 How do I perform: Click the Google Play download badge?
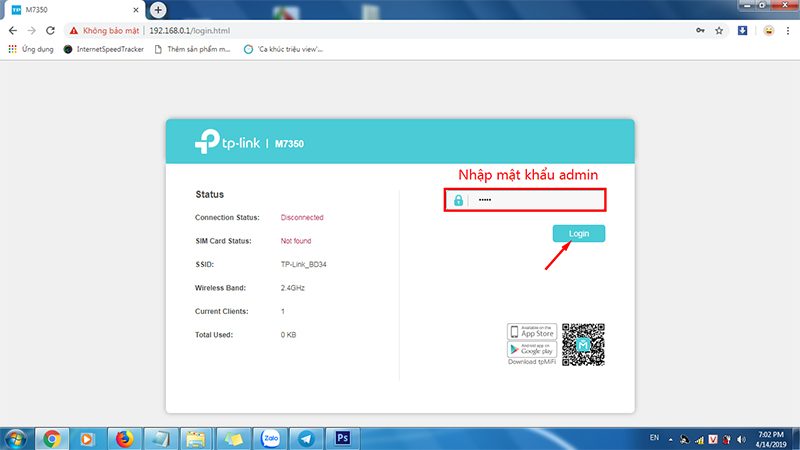[x=532, y=350]
